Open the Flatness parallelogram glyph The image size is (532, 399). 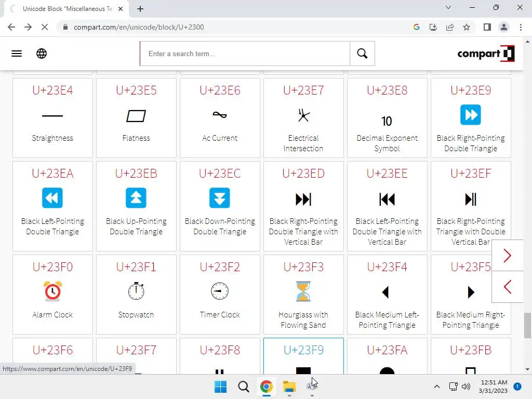coord(136,116)
